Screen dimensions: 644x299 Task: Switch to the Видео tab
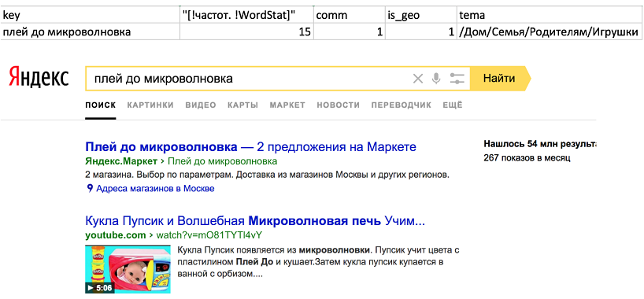coord(201,105)
